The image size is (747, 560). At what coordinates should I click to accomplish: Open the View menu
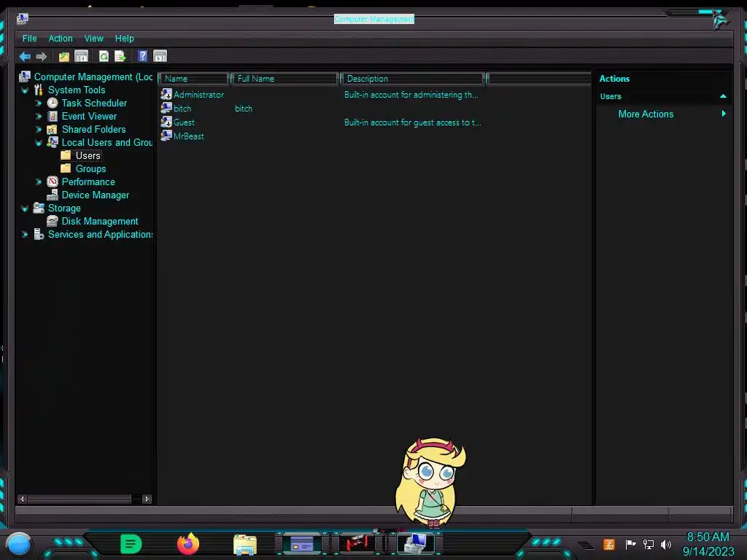click(x=94, y=39)
